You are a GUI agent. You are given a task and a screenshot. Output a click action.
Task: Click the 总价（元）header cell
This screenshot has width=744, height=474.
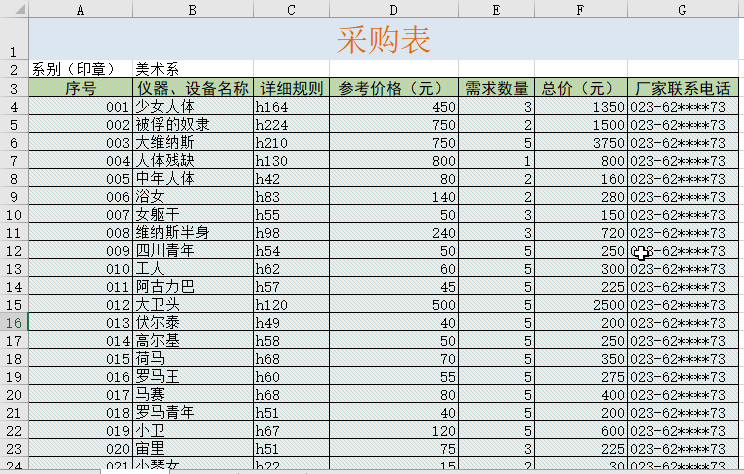(581, 88)
